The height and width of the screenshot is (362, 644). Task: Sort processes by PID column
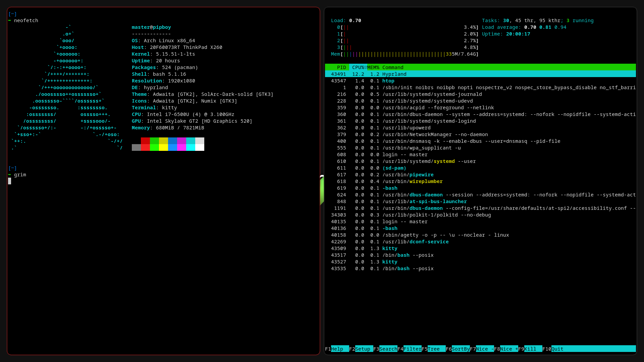coord(341,67)
